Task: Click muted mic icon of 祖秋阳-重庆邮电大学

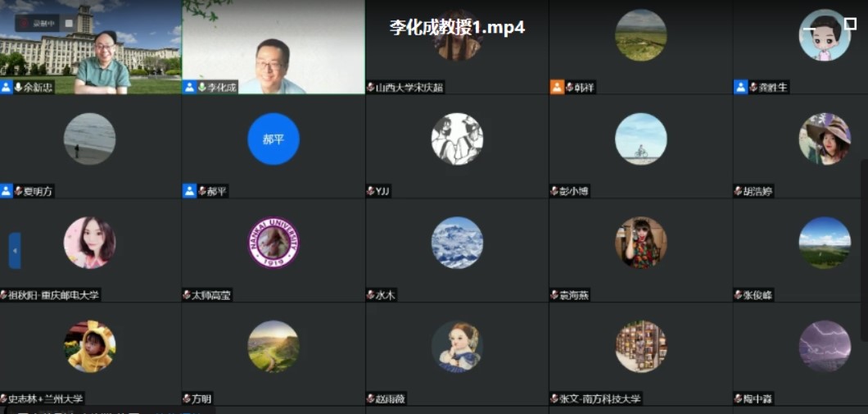Action: coord(3,295)
